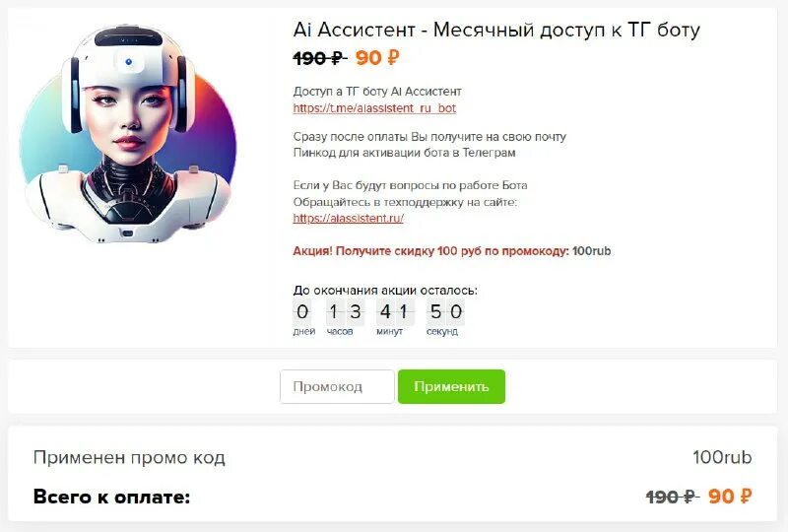Click the crossed-out 190 ₽ total in summary
The width and height of the screenshot is (788, 532).
(673, 497)
